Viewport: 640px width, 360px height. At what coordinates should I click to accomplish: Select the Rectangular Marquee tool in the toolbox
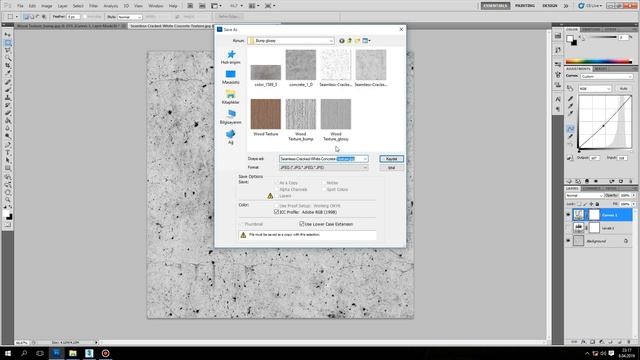tap(8, 42)
